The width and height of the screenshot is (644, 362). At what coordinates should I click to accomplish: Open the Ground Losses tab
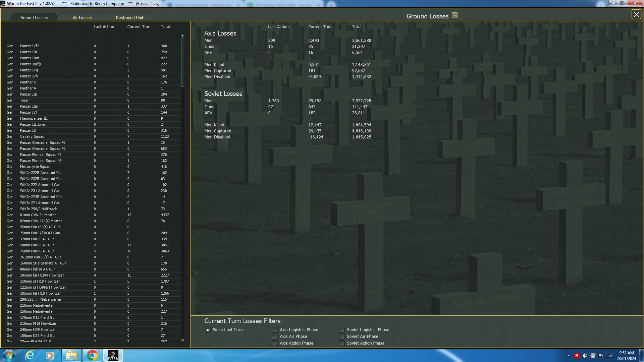pyautogui.click(x=34, y=17)
